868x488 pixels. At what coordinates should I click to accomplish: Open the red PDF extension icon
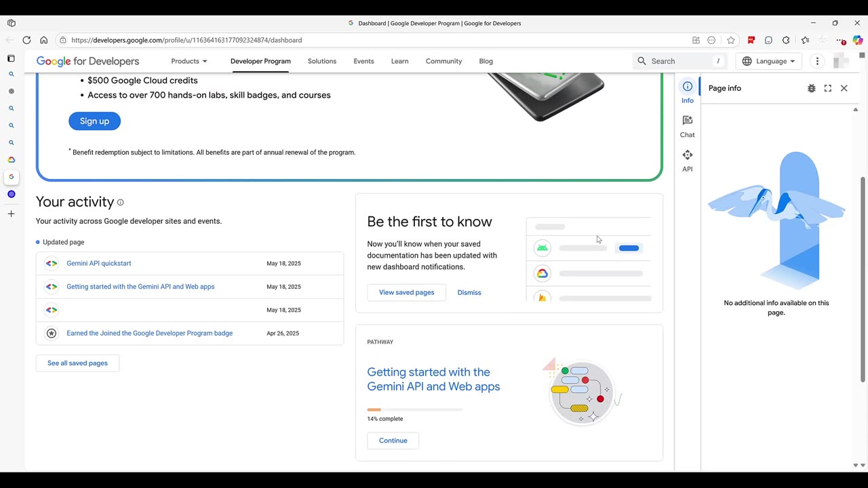[x=751, y=40]
